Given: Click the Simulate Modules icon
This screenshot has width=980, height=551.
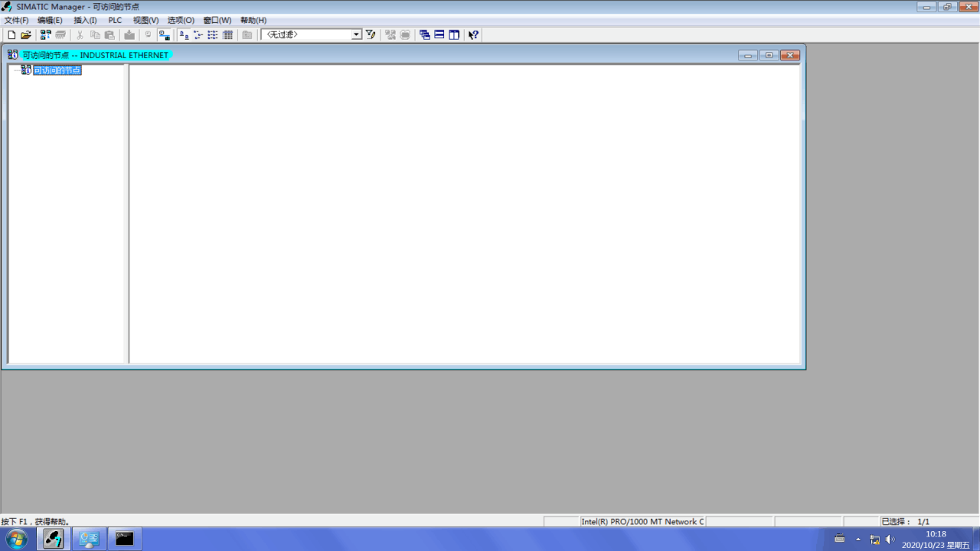Looking at the screenshot, I should 390,34.
